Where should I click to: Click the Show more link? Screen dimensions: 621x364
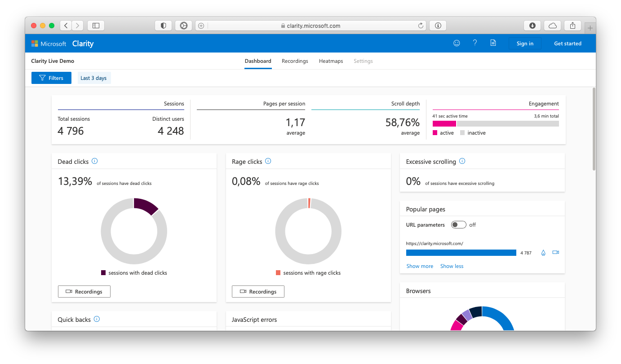[x=420, y=266]
